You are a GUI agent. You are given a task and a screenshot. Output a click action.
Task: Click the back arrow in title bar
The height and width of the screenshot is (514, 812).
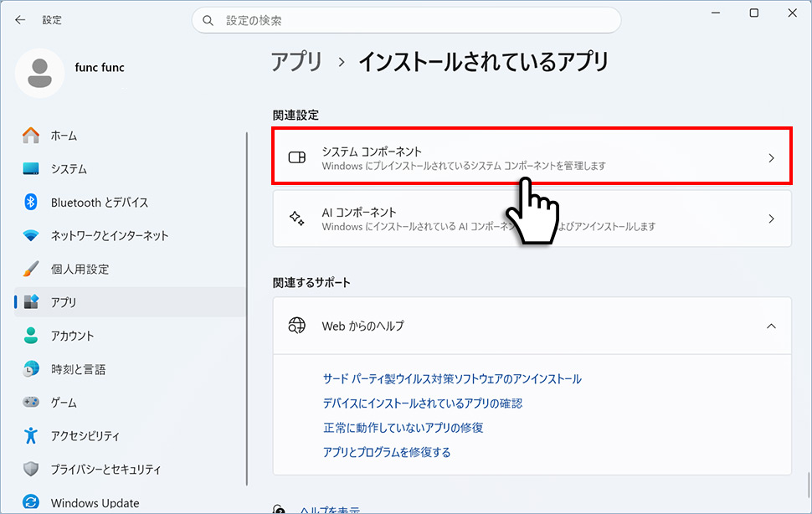click(20, 20)
